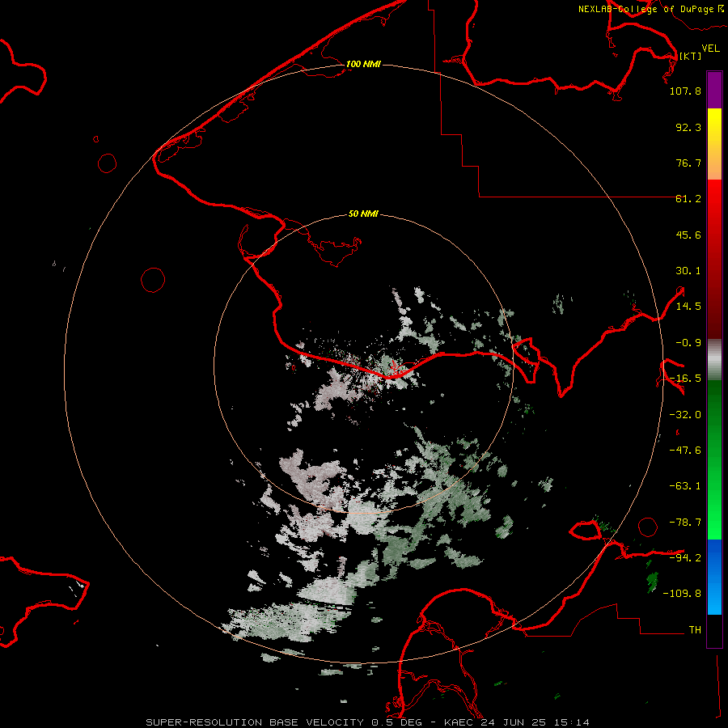The height and width of the screenshot is (728, 728).
Task: Click the purple segment of velocity color bar
Action: (x=714, y=90)
